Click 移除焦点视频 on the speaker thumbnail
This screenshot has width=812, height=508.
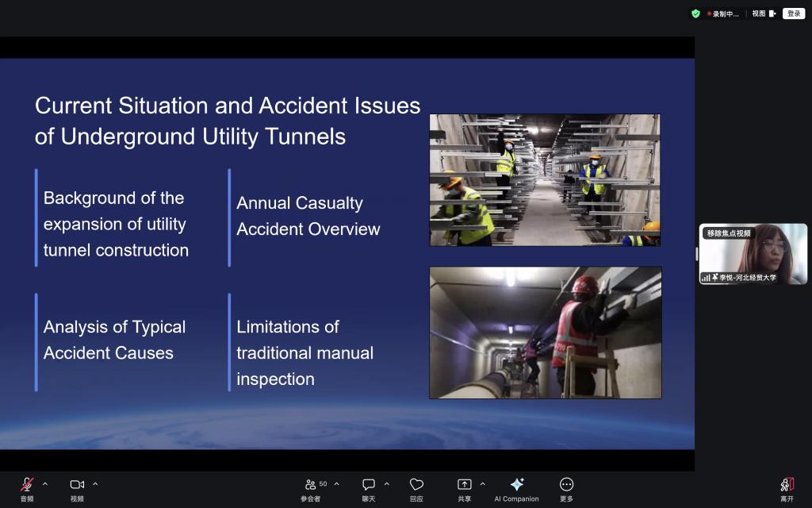[x=729, y=233]
